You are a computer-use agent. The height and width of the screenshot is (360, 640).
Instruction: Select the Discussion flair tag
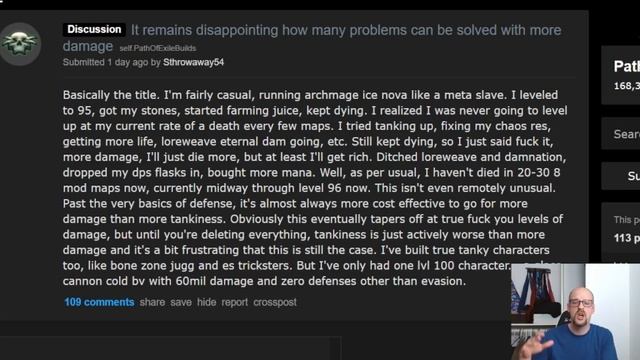tap(94, 29)
